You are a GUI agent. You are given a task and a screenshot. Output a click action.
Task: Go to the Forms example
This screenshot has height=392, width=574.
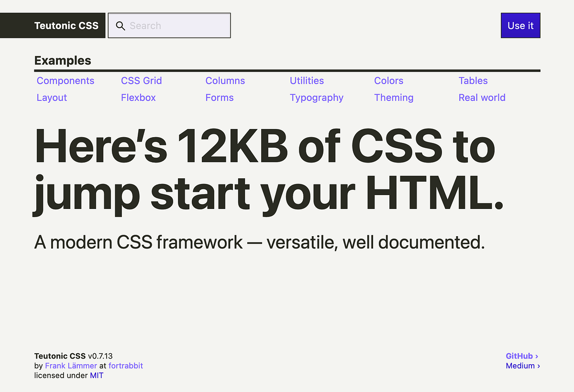[x=219, y=98]
